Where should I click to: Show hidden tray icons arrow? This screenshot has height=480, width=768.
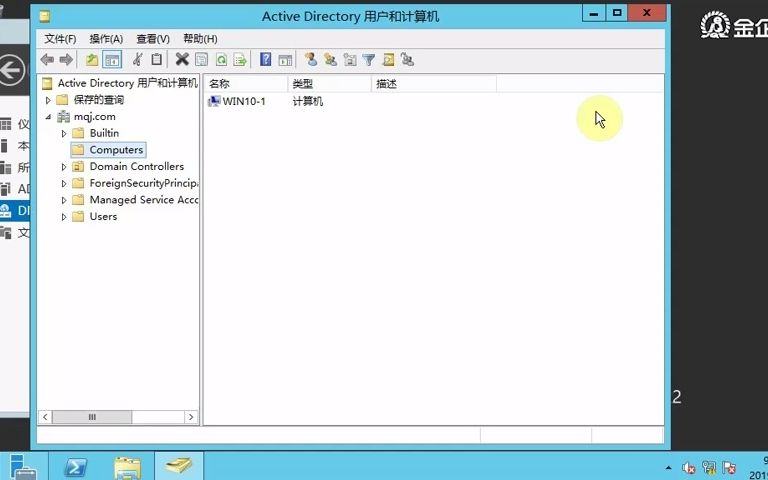click(668, 468)
